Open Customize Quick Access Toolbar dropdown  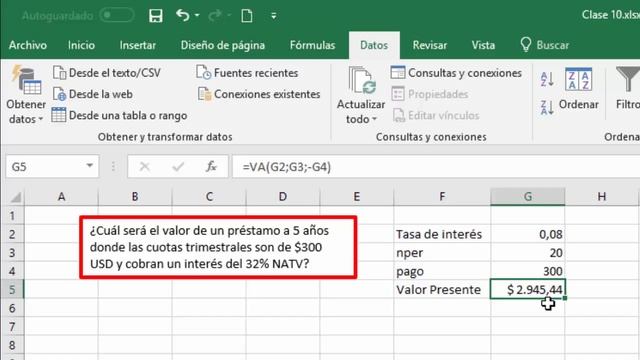coord(273,16)
